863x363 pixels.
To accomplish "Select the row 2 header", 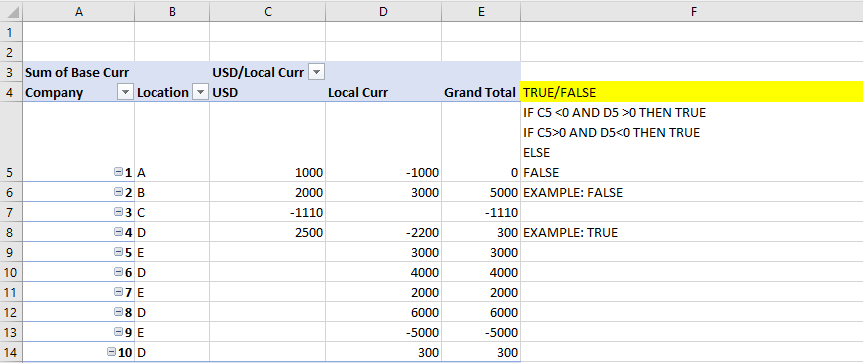I will [11, 52].
